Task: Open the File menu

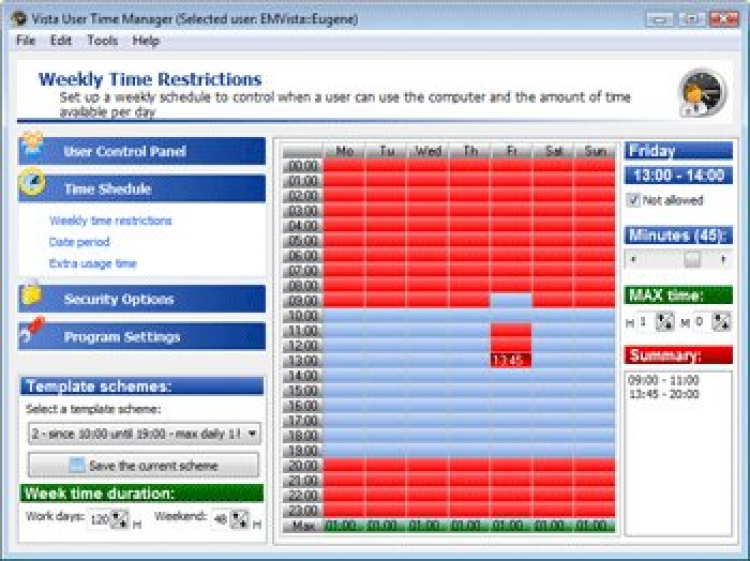Action: pyautogui.click(x=26, y=41)
